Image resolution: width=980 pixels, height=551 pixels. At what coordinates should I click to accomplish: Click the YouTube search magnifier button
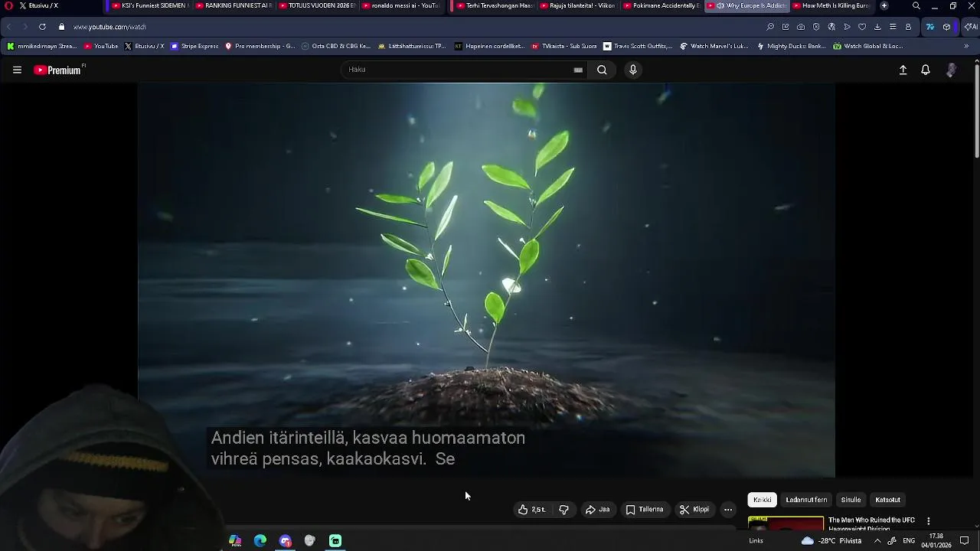click(x=602, y=70)
